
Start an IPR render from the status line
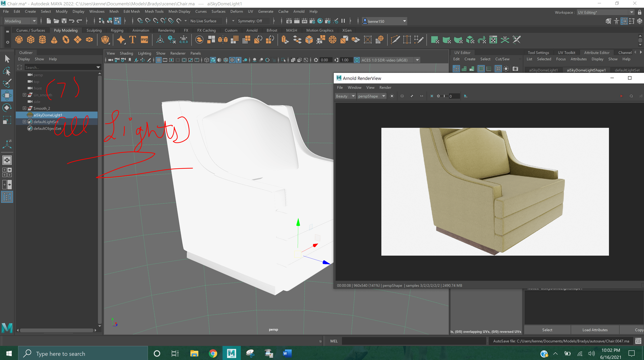[x=304, y=21]
